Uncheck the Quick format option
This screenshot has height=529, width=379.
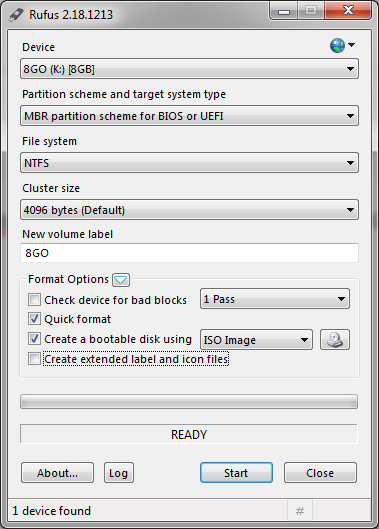tap(34, 319)
